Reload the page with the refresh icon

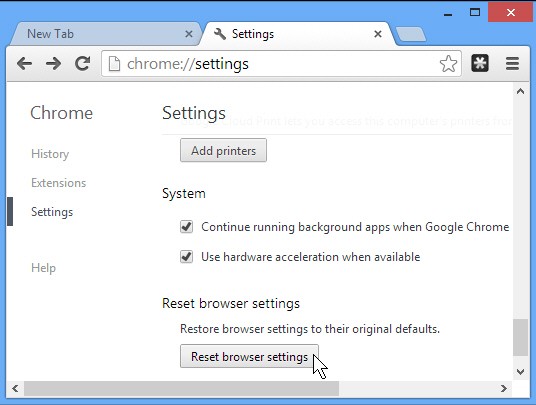point(82,64)
